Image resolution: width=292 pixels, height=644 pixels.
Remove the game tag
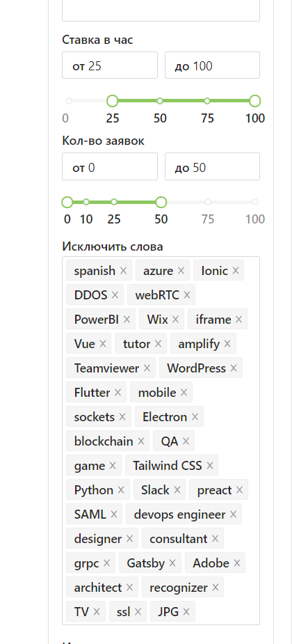point(113,466)
